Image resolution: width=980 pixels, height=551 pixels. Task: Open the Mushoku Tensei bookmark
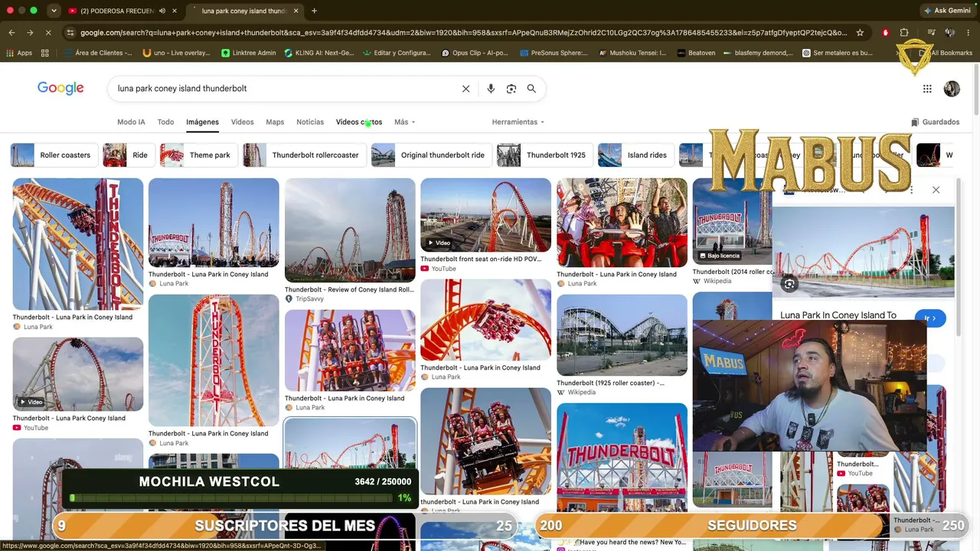[632, 53]
